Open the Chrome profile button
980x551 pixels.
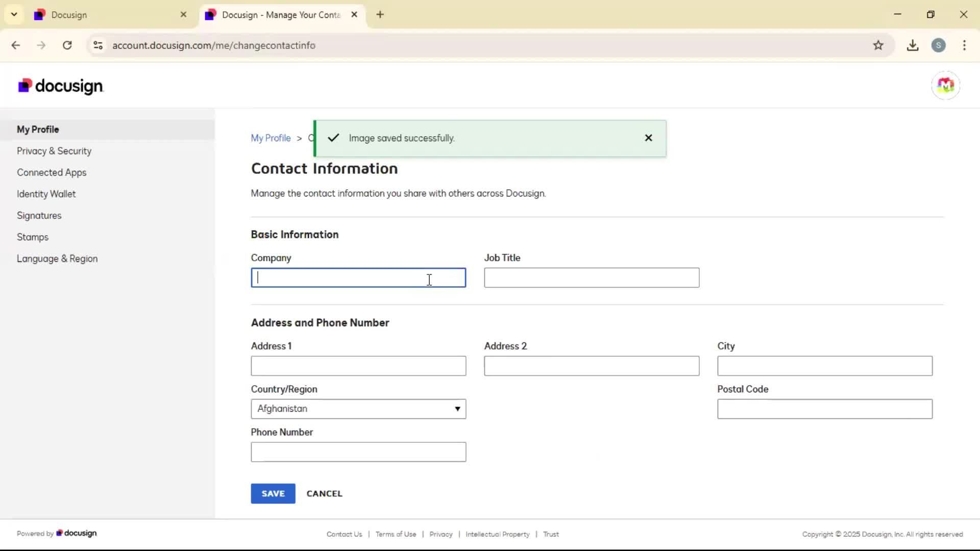click(x=938, y=45)
